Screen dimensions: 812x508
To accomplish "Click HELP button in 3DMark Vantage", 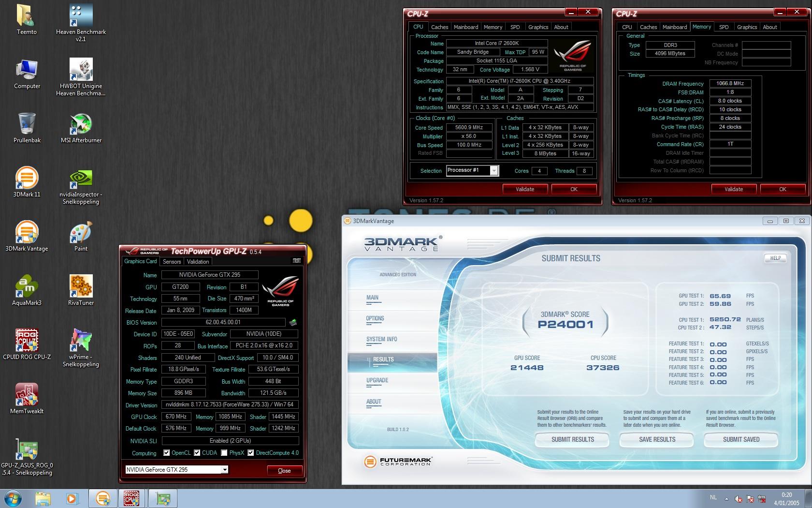I will 775,258.
